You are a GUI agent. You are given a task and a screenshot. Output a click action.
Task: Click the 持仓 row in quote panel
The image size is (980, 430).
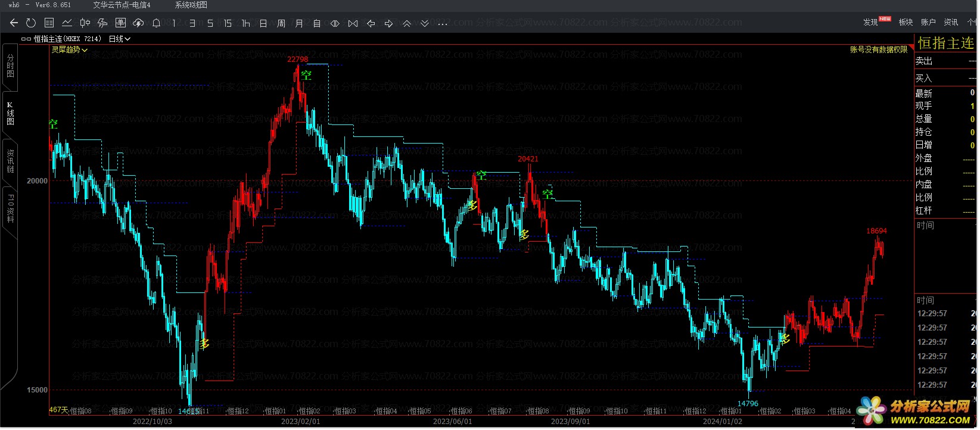pyautogui.click(x=945, y=132)
